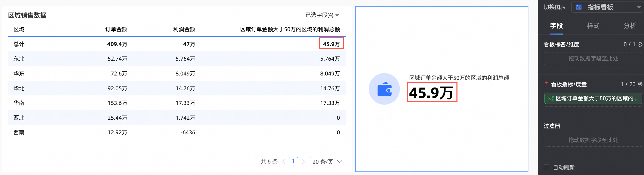Click the 共 6 条 record count
644x175 pixels.
pyautogui.click(x=269, y=161)
